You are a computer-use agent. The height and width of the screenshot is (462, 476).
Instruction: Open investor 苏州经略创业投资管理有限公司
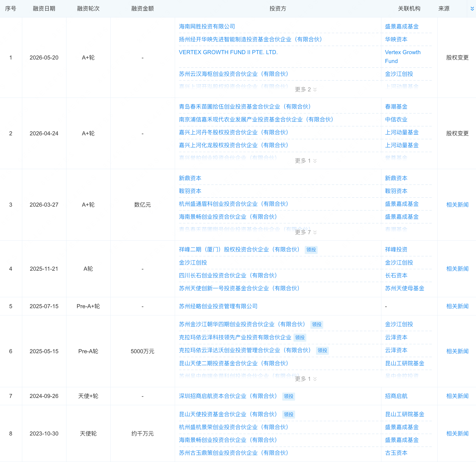pyautogui.click(x=218, y=306)
